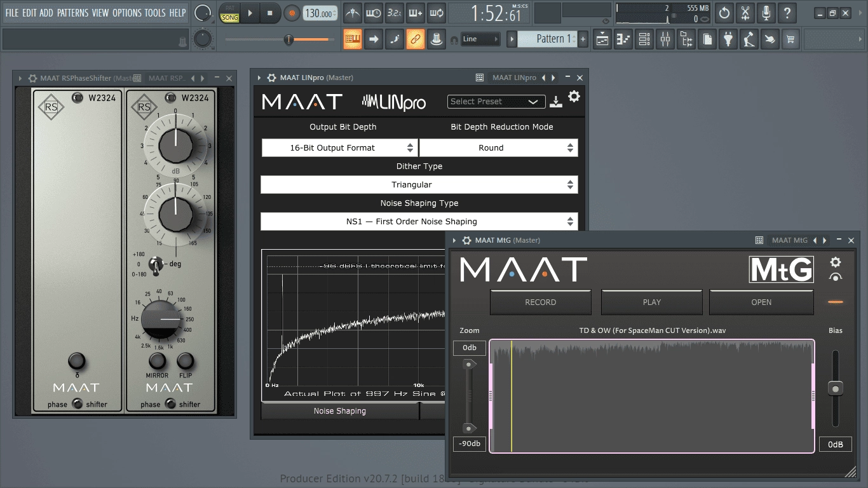The height and width of the screenshot is (488, 868).
Task: Open the Channel rack icon
Action: pyautogui.click(x=644, y=39)
